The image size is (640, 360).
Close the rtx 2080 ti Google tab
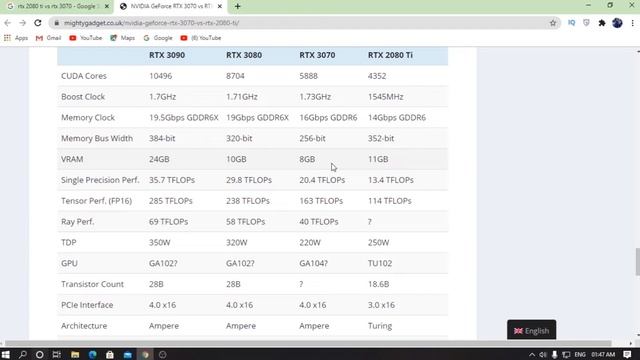coord(107,7)
